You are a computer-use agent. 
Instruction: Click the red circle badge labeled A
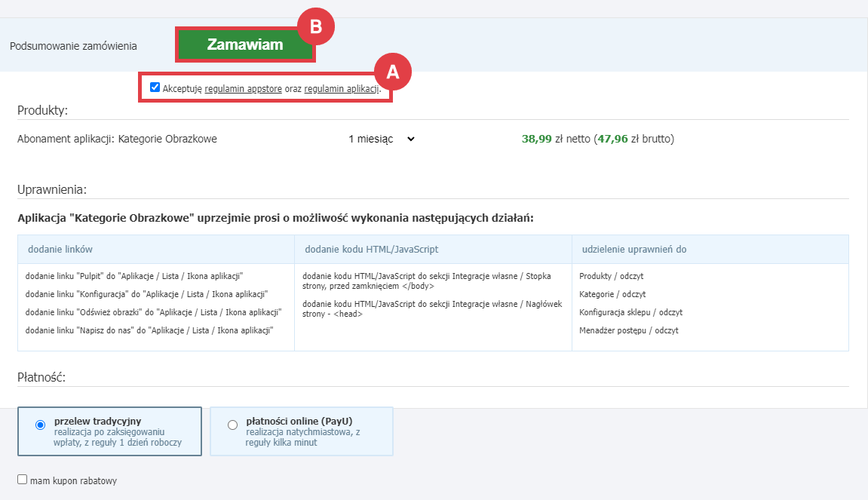pyautogui.click(x=392, y=72)
